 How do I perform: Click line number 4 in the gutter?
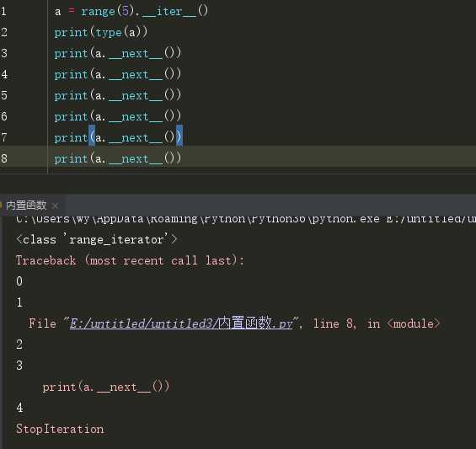click(3, 75)
